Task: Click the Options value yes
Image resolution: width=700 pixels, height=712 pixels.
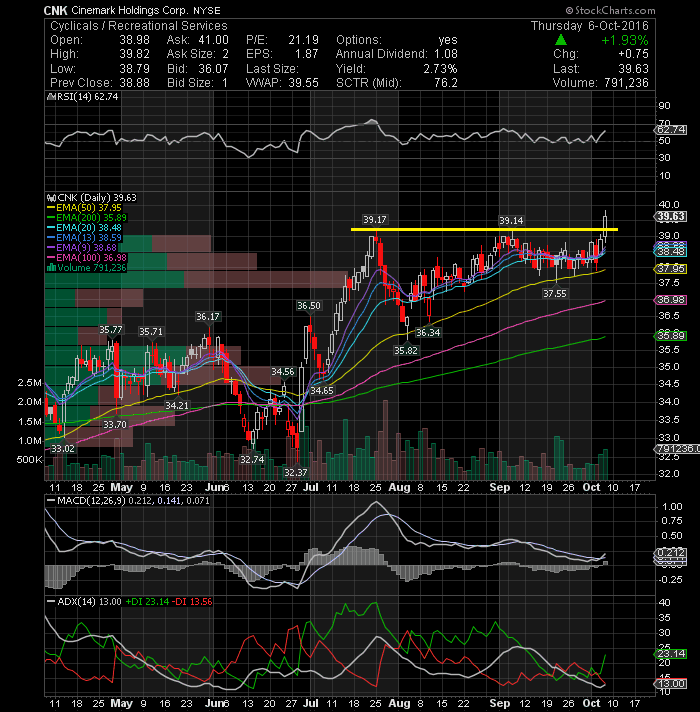Action: [448, 40]
